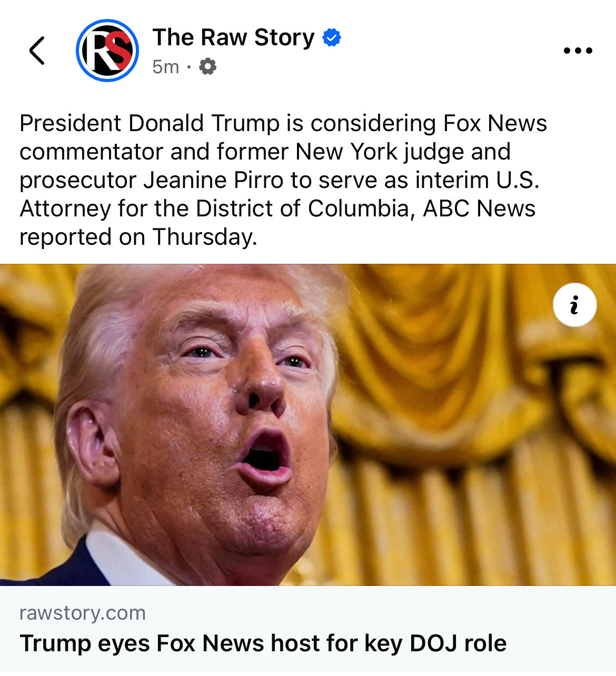The image size is (616, 676).
Task: Tap the commentator and former New York line
Action: tap(265, 152)
